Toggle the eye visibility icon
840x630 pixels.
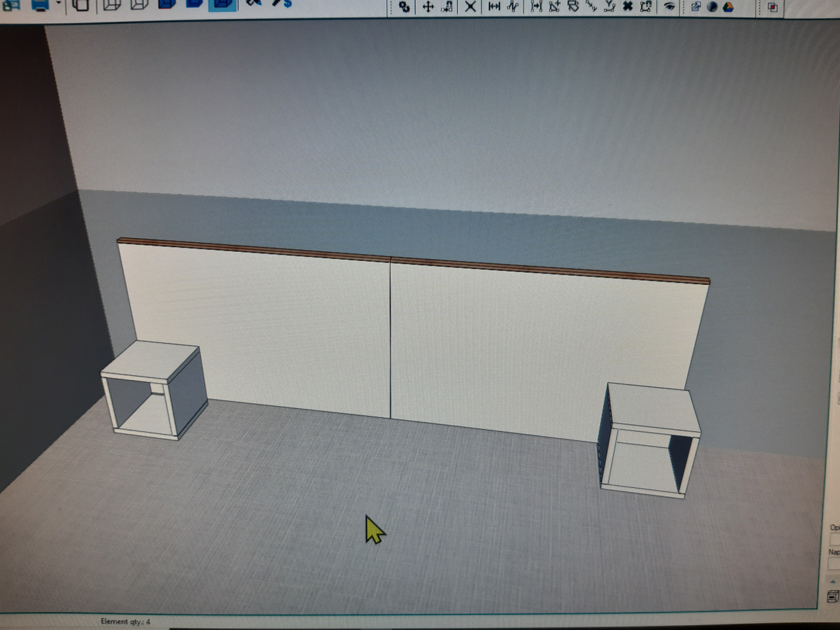[670, 7]
